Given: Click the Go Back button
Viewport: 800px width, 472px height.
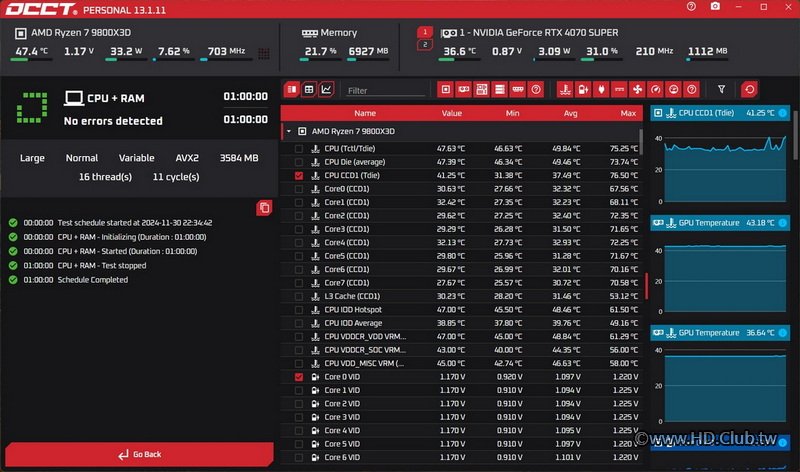Looking at the screenshot, I should point(139,454).
